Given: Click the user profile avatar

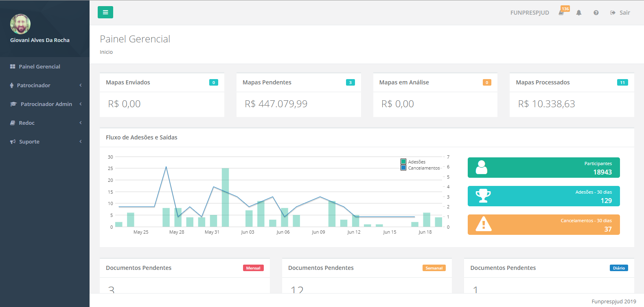Looking at the screenshot, I should (20, 24).
